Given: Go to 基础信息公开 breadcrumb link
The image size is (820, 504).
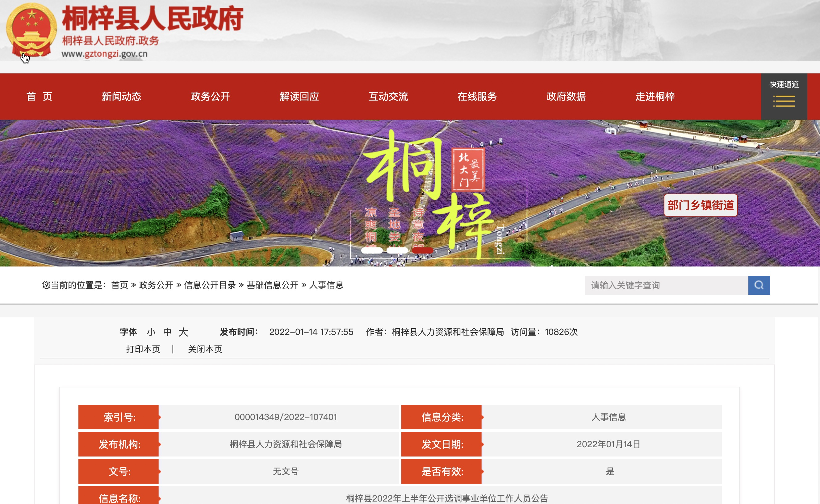Looking at the screenshot, I should [x=272, y=285].
